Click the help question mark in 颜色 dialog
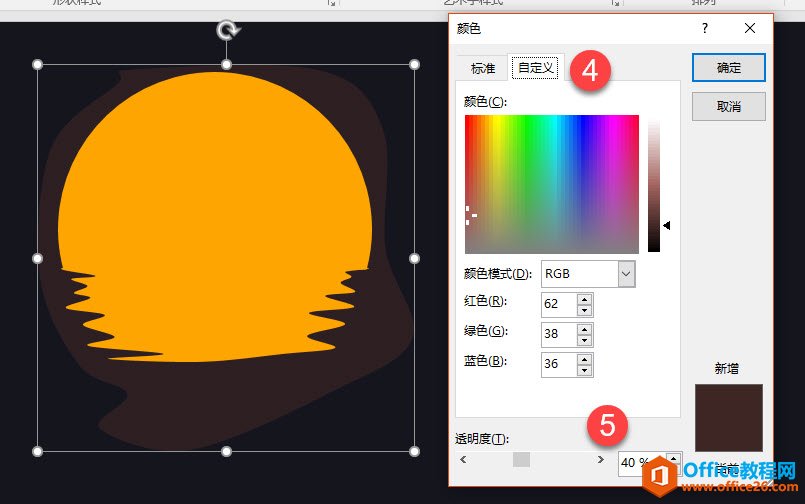Screen dimensions: 805x504 coord(705,29)
